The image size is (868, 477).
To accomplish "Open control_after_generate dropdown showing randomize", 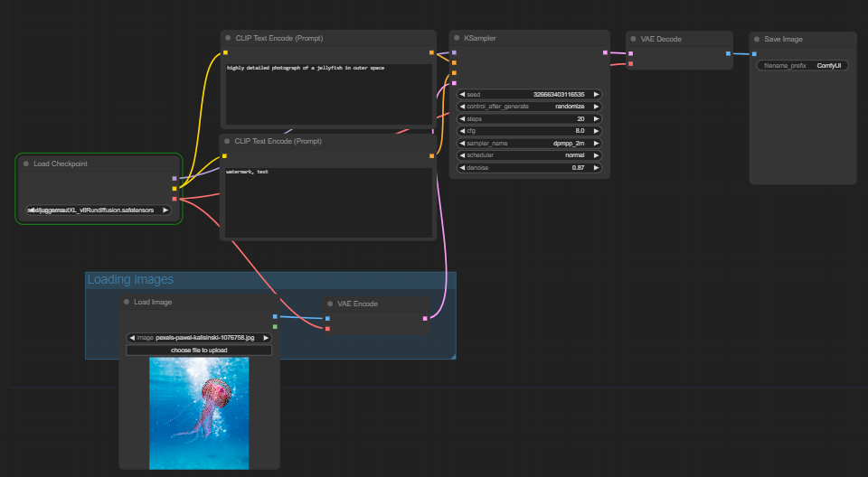I will [x=529, y=107].
